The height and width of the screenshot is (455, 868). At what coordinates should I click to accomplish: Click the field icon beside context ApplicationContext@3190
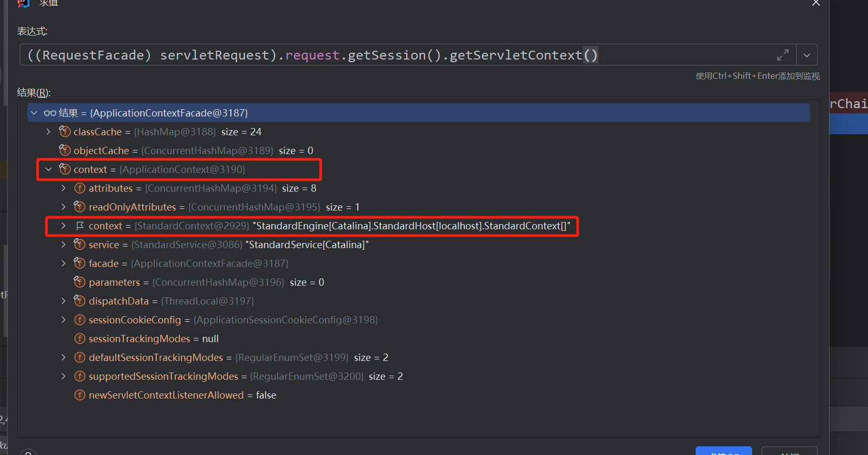pyautogui.click(x=65, y=169)
